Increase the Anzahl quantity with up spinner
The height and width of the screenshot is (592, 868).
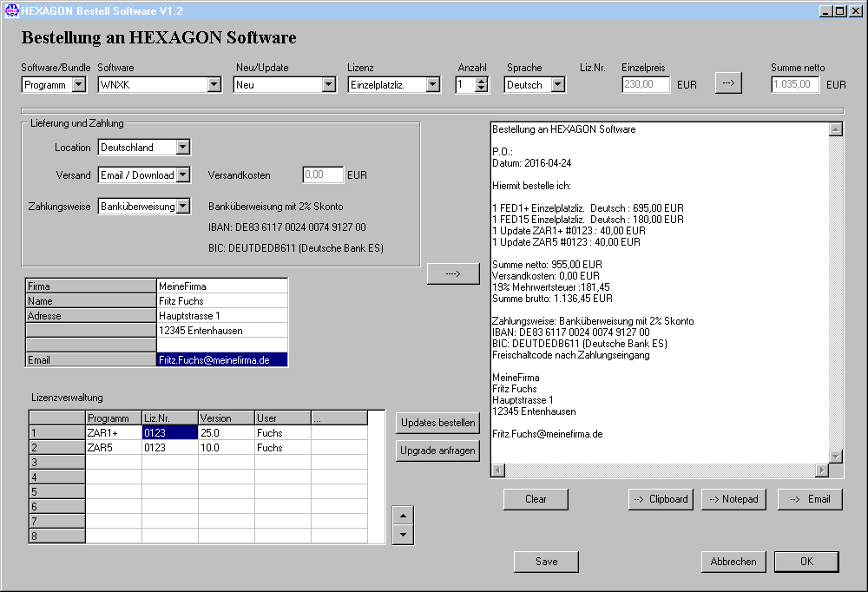482,81
